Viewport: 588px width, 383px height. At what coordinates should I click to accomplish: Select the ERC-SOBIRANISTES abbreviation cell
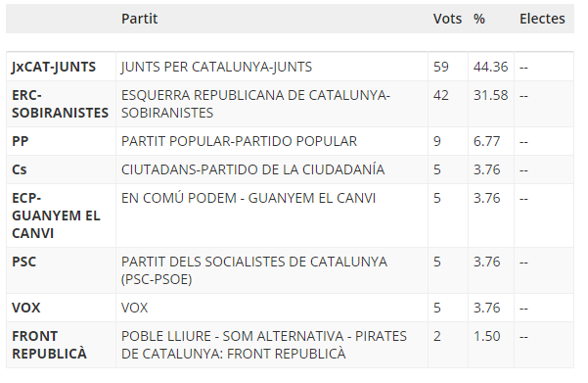coord(61,104)
